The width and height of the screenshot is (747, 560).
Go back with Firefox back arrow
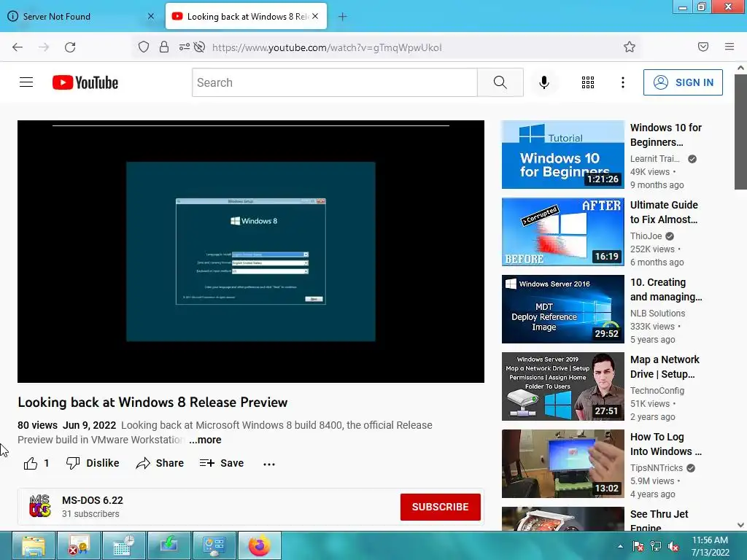(x=18, y=47)
